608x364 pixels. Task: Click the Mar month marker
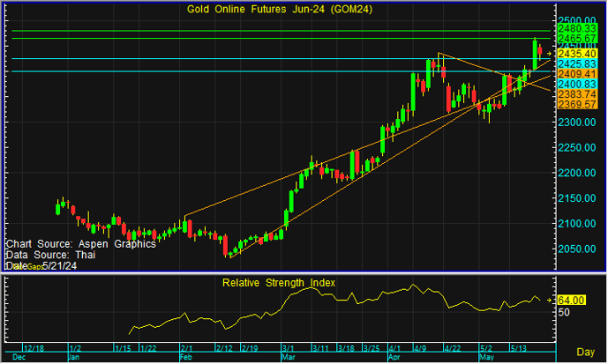point(288,357)
